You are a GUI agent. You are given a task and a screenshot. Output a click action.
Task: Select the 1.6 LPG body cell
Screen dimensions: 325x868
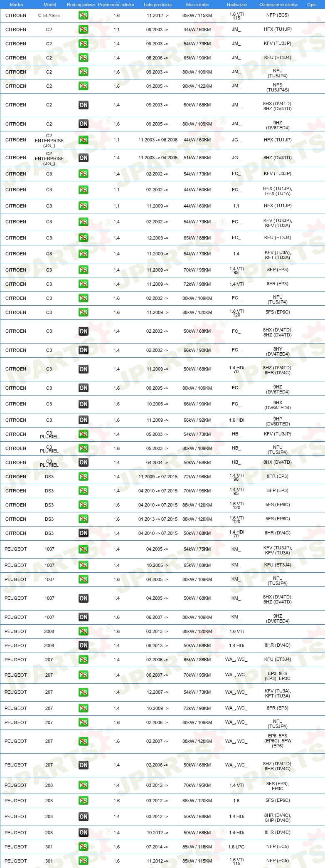236,847
